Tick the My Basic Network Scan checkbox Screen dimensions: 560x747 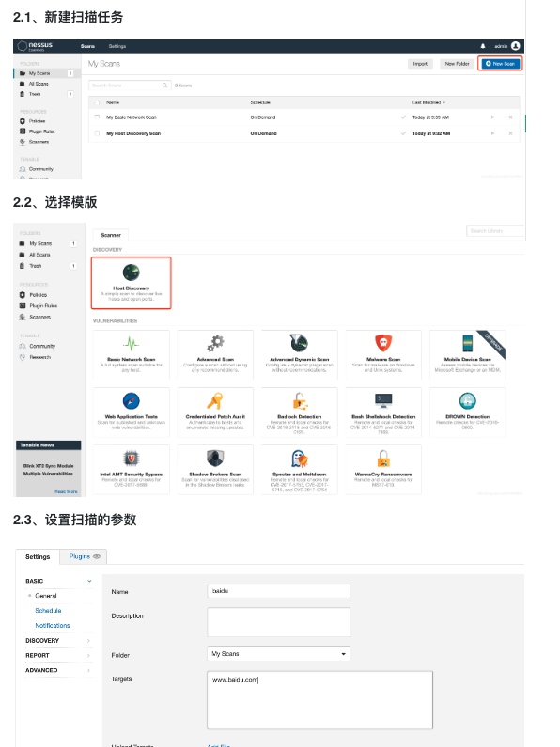97,117
